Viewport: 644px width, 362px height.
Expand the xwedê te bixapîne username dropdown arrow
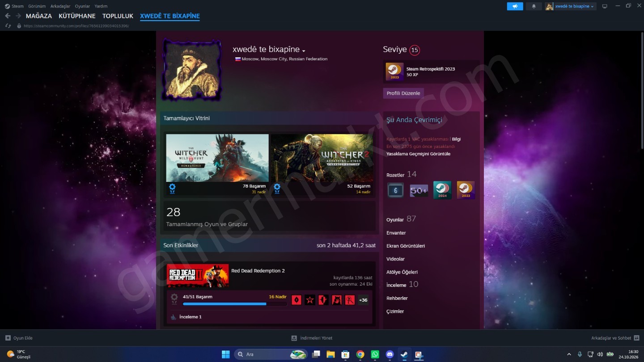click(304, 51)
